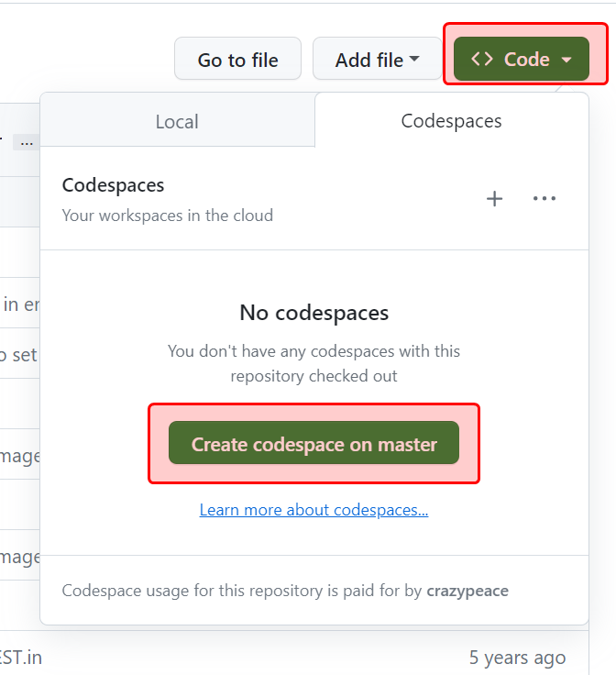This screenshot has width=616, height=675.
Task: Switch to the Local tab
Action: click(177, 122)
